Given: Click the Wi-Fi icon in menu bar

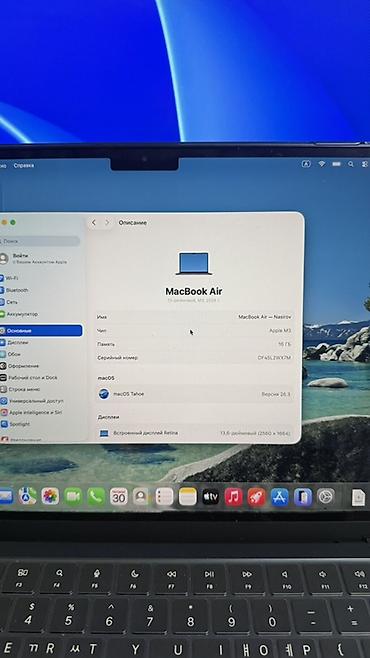Looking at the screenshot, I should [x=322, y=164].
